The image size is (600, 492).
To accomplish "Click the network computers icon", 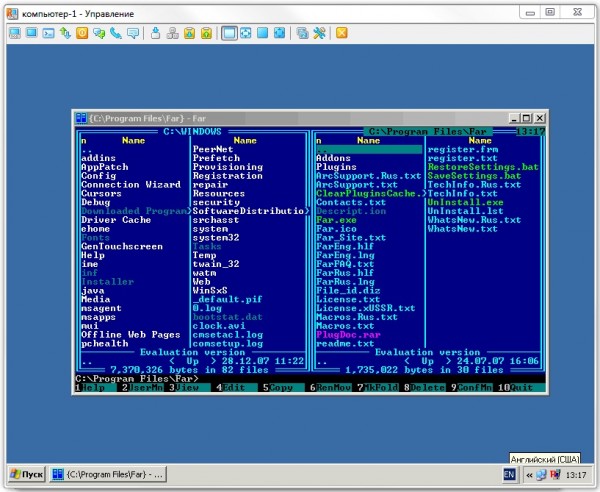I will [173, 33].
